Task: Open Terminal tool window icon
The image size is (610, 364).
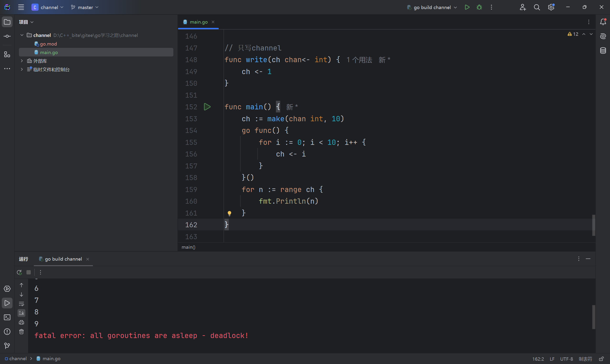Action: click(7, 317)
